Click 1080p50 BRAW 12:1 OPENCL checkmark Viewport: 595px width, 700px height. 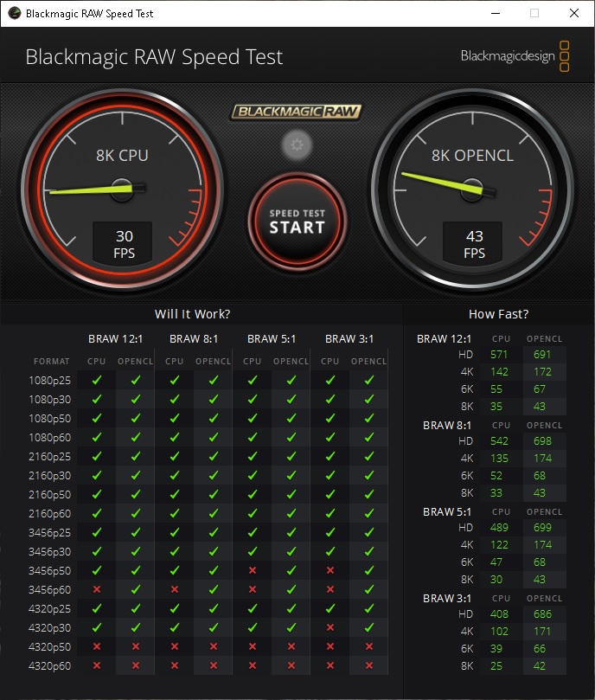point(136,418)
